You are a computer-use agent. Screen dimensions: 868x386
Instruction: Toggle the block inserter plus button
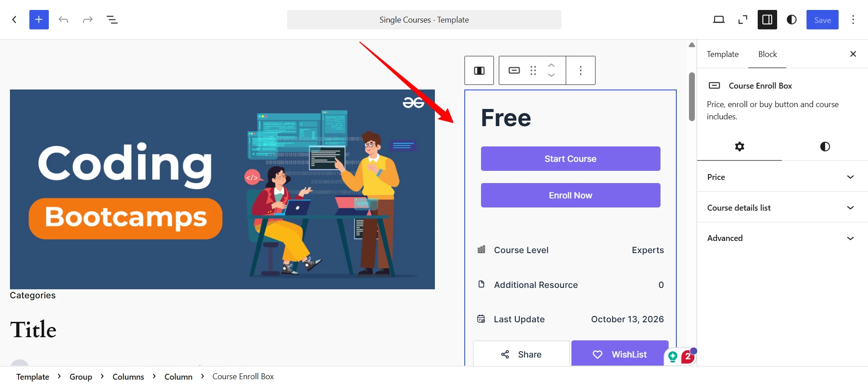pyautogui.click(x=39, y=19)
